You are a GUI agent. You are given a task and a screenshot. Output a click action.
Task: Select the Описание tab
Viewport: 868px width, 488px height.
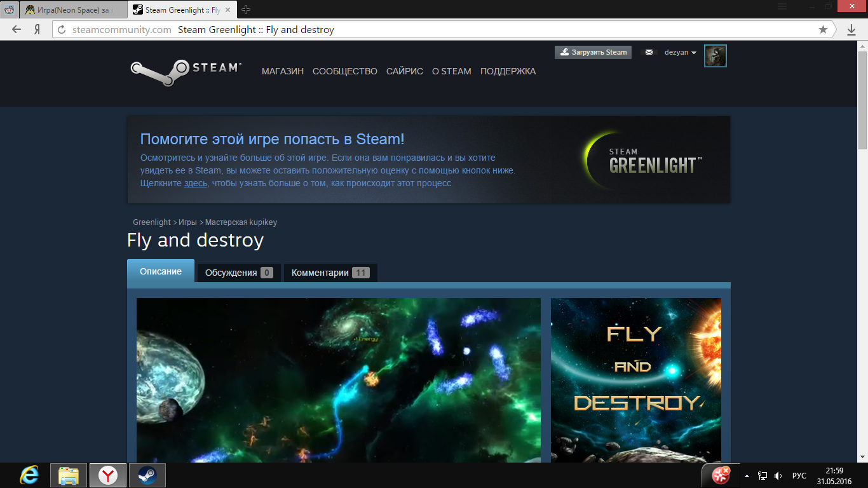(x=161, y=271)
